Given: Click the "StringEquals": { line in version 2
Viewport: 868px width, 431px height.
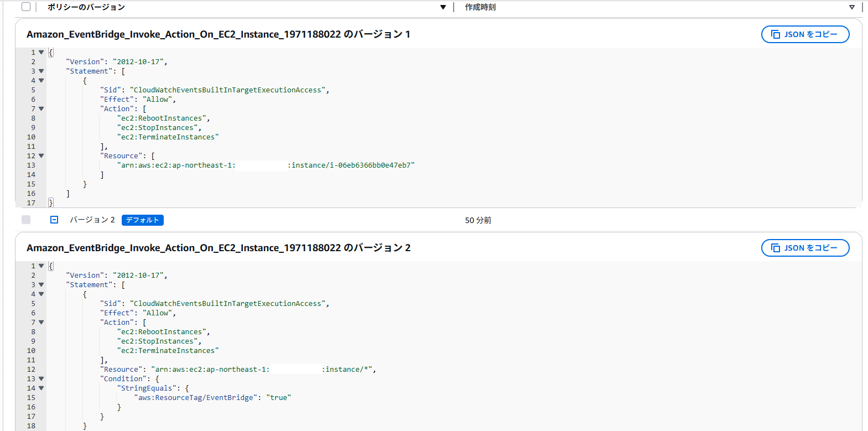Looking at the screenshot, I should click(153, 388).
